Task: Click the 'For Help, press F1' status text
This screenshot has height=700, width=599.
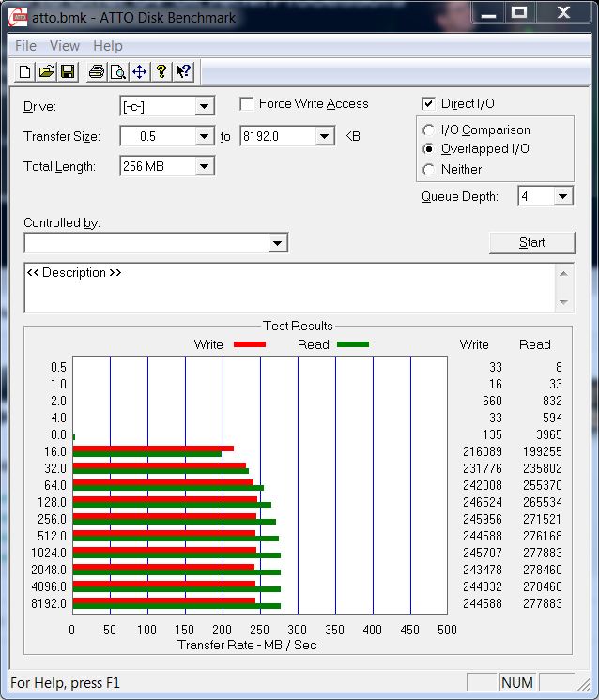Action: click(x=65, y=683)
